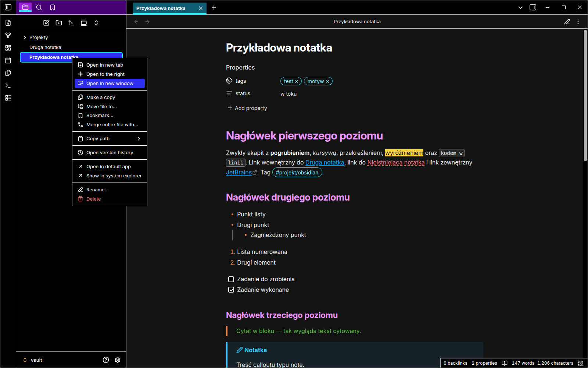Collapse or expand all folders icon
The image size is (588, 368).
pos(96,23)
